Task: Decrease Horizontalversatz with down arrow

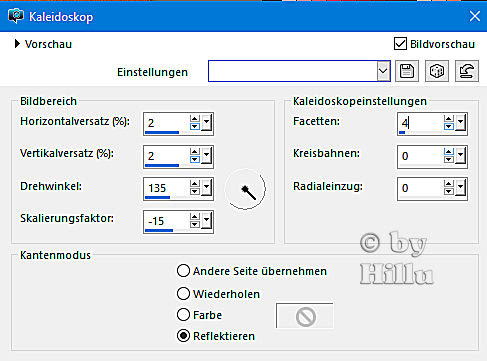Action: pos(195,127)
